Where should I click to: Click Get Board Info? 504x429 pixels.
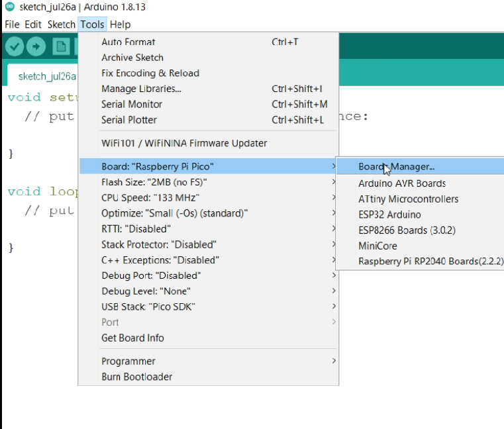pos(208,338)
